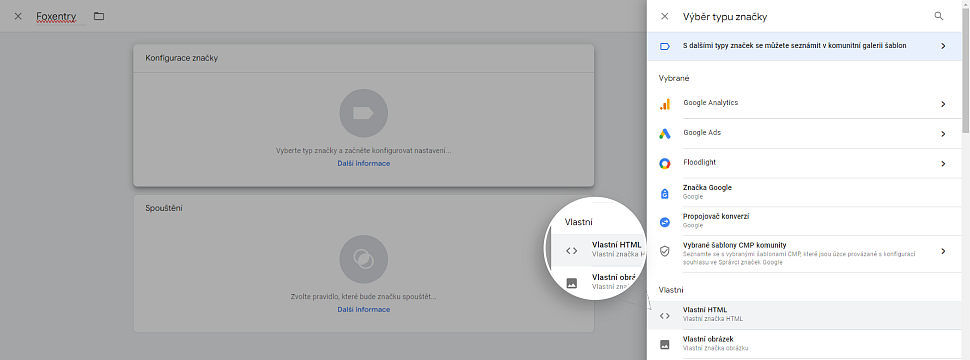Expand Google Analytics tag types

pyautogui.click(x=943, y=105)
